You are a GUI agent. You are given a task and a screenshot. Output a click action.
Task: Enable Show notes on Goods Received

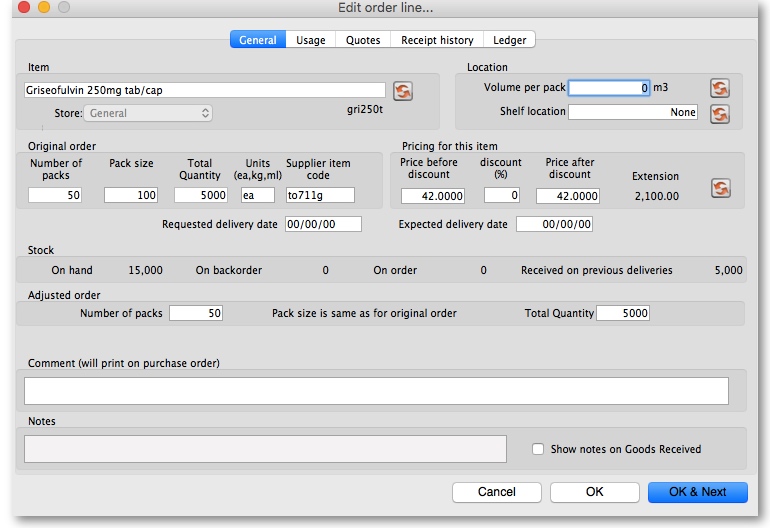(x=538, y=450)
